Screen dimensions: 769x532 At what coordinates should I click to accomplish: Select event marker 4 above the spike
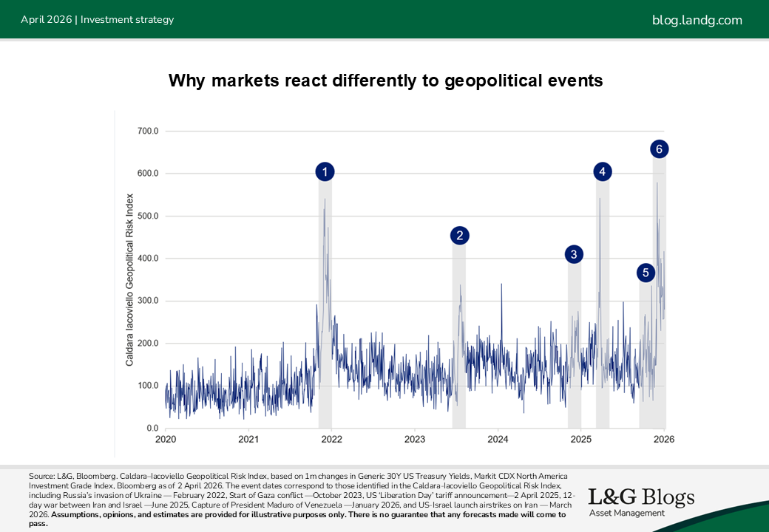[x=603, y=171]
